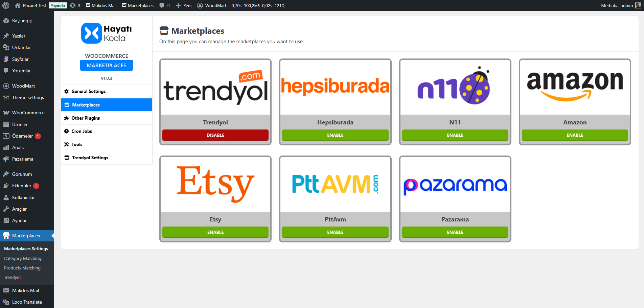The image size is (644, 308).
Task: Open the WoodMart sidebar menu item
Action: click(27, 86)
